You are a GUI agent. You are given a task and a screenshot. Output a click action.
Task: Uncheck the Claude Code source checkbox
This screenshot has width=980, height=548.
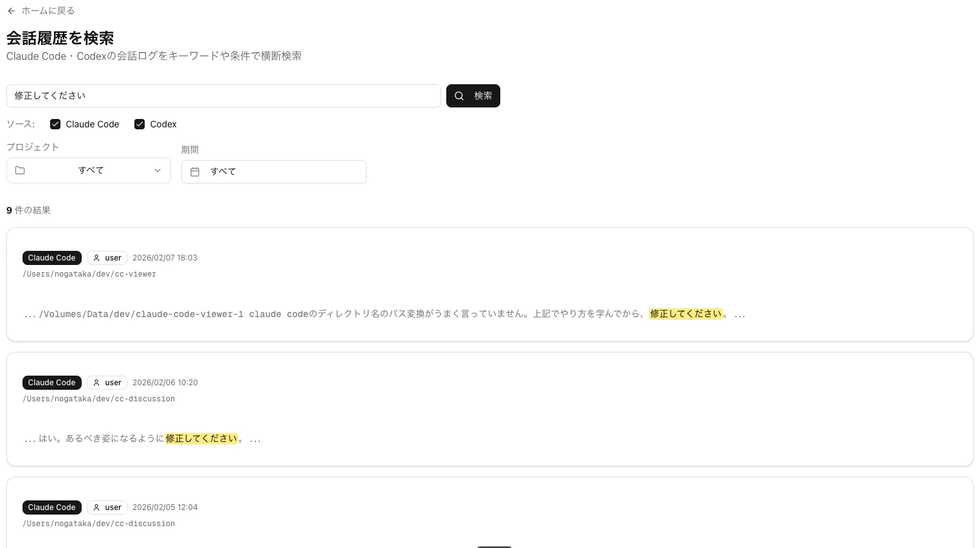[55, 124]
